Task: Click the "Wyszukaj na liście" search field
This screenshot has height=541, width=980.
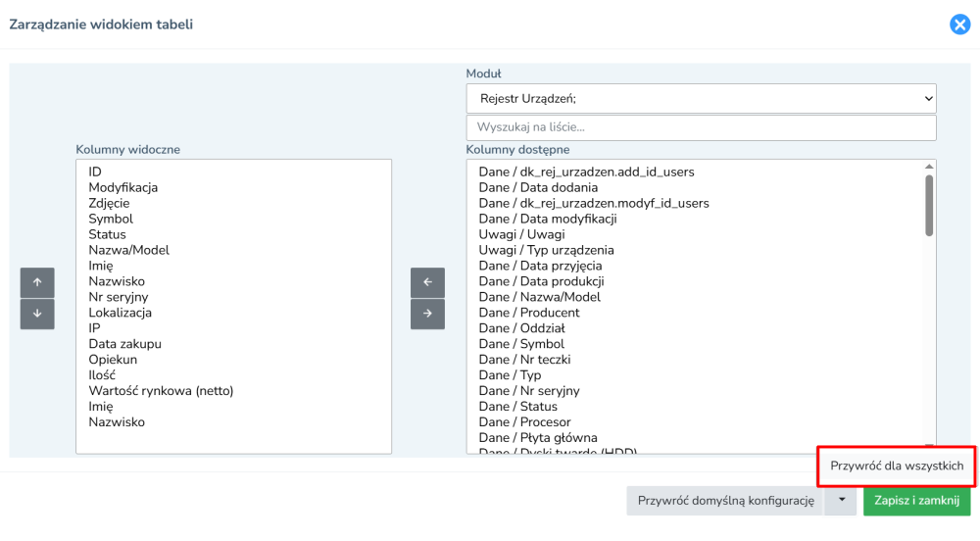Action: pos(701,127)
